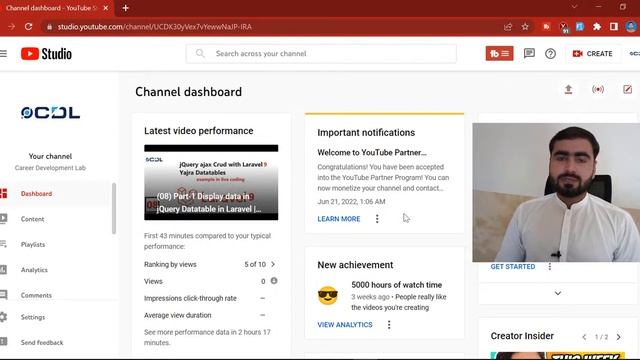Screen dimensions: 640x360
Task: Click the GET STARTED link
Action: pos(513,267)
